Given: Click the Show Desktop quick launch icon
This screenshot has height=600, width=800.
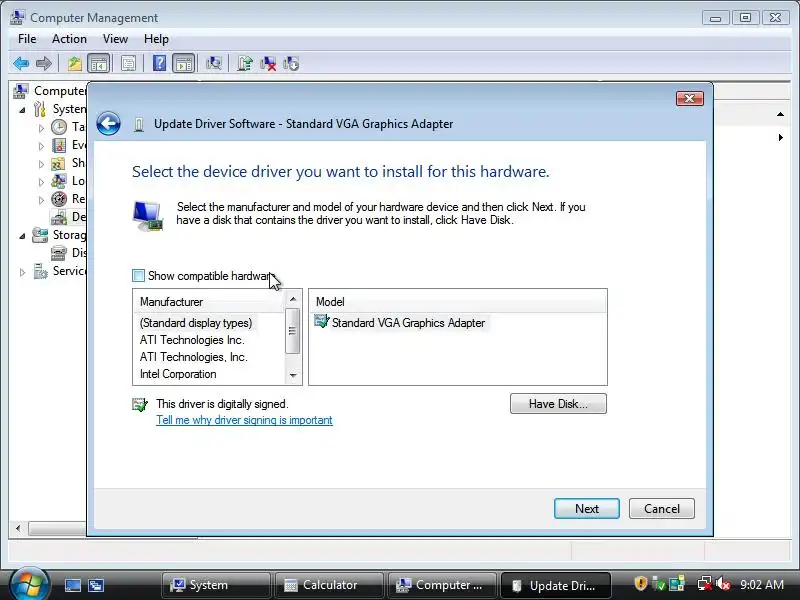Looking at the screenshot, I should (72, 585).
